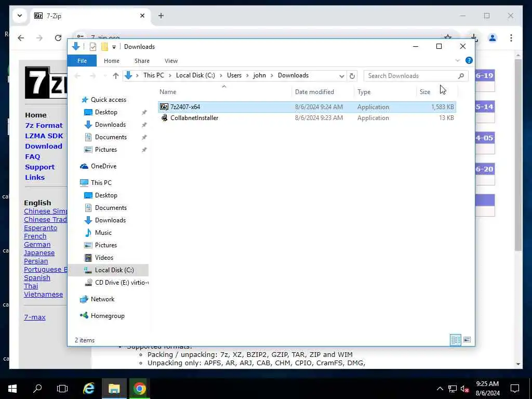Open the customize quick access toolbar dropdown

(114, 47)
